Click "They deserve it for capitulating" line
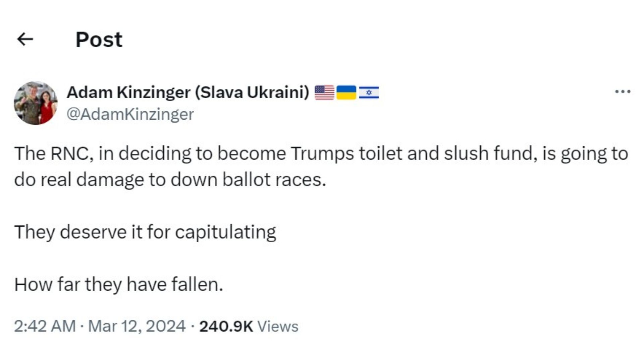The width and height of the screenshot is (644, 362). [x=145, y=232]
